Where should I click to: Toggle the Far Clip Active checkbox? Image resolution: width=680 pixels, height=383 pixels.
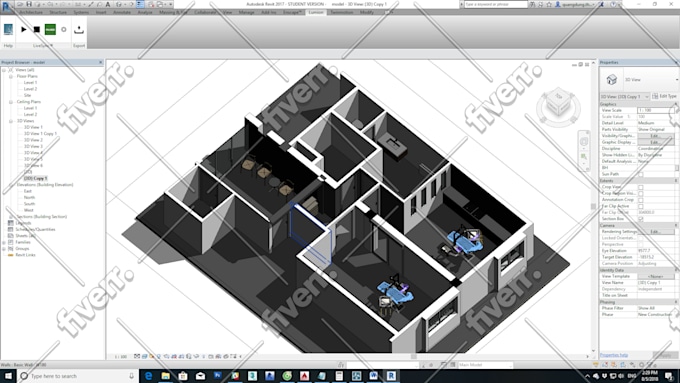pyautogui.click(x=641, y=206)
